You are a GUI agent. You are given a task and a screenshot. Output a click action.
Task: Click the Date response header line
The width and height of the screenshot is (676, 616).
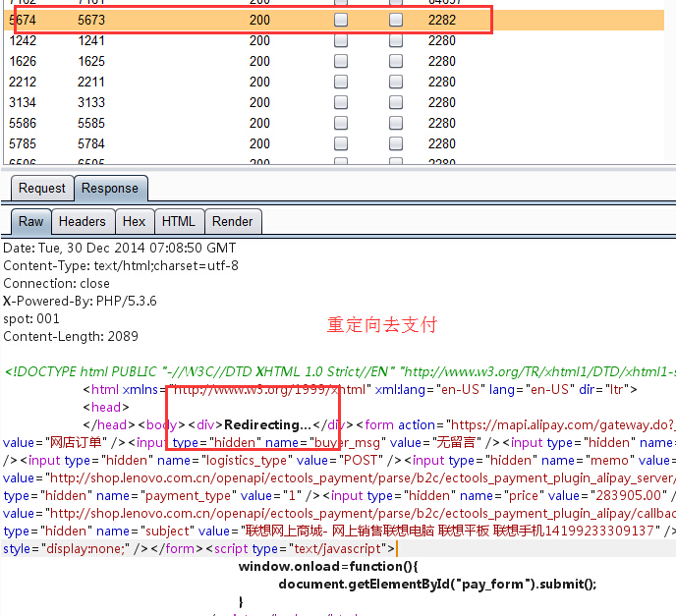120,248
